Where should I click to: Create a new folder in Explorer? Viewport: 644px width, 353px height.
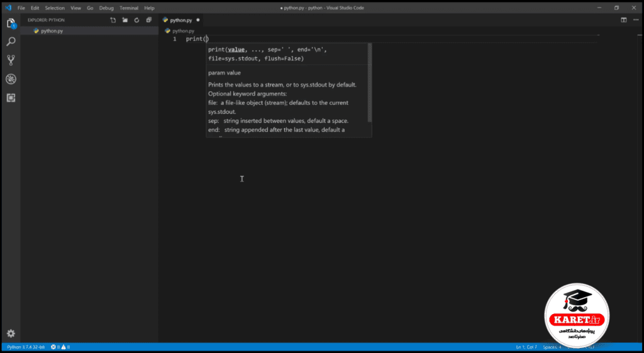pos(125,20)
